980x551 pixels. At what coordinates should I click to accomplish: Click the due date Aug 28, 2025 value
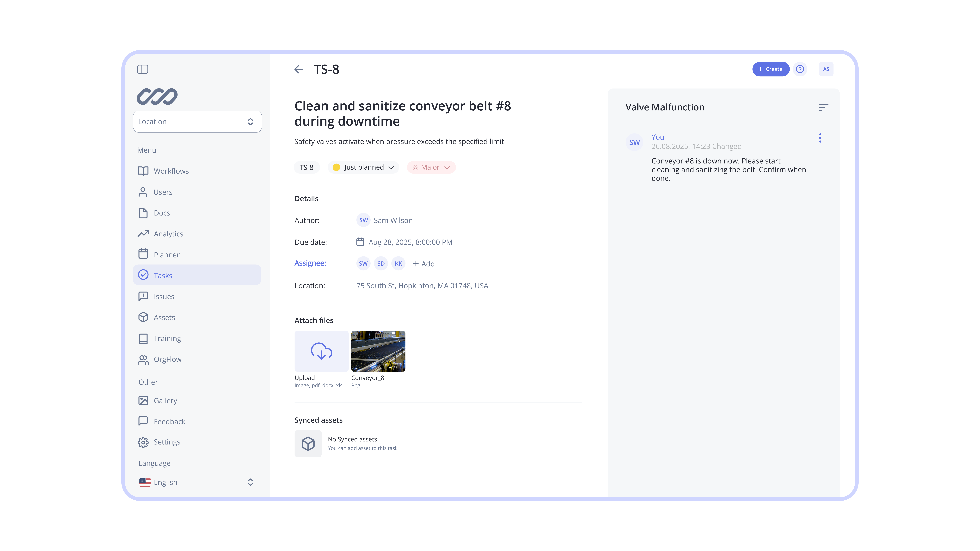[410, 242]
